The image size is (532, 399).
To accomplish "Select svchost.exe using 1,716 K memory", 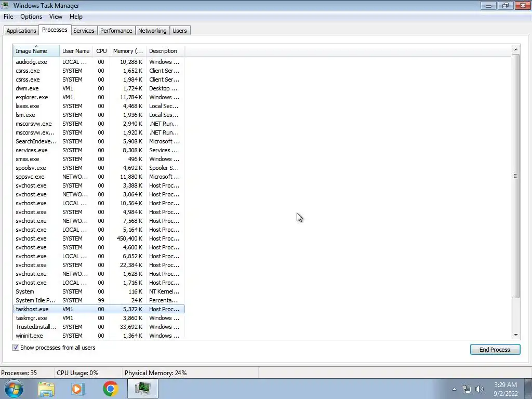I will [x=99, y=283].
